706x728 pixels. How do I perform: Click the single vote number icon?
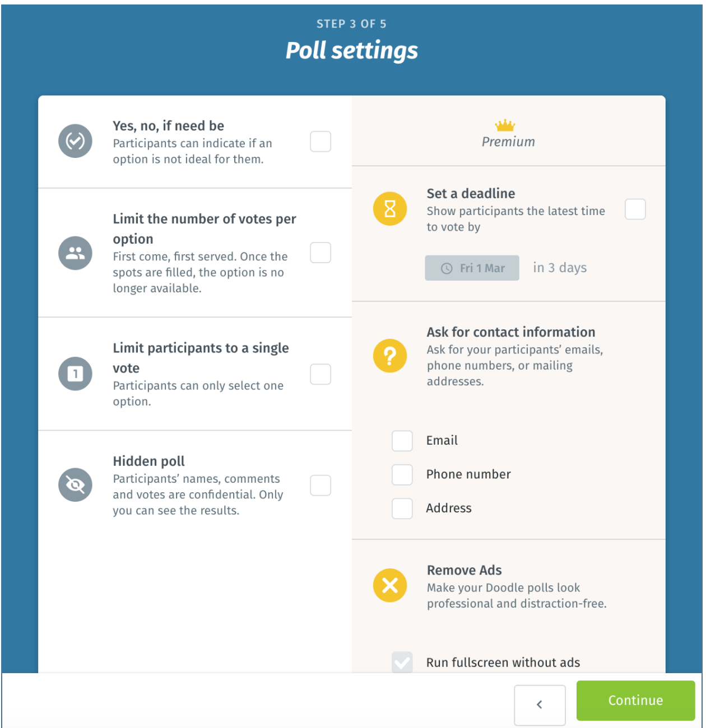tap(75, 374)
